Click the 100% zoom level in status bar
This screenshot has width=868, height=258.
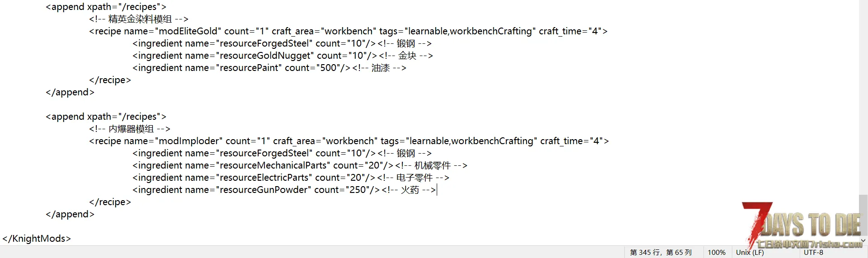point(716,252)
